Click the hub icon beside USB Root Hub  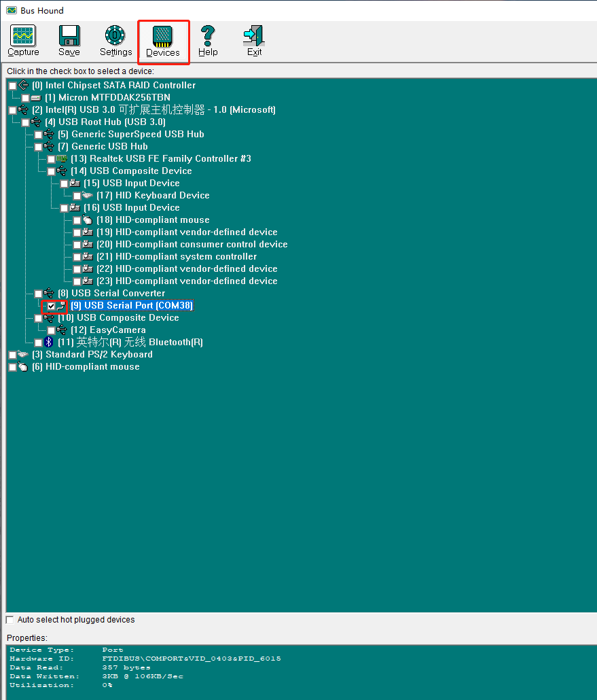pyautogui.click(x=35, y=122)
